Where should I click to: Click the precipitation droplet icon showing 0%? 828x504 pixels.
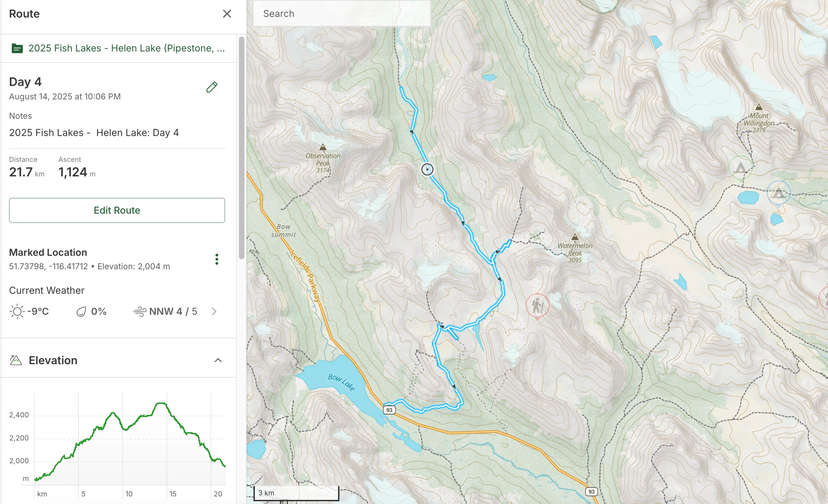pyautogui.click(x=80, y=311)
